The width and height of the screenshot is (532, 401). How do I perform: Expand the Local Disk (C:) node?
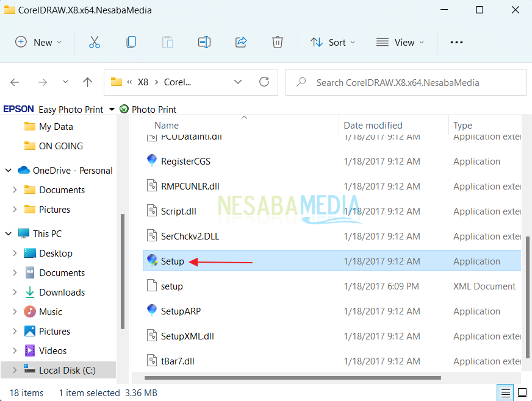[x=15, y=370]
